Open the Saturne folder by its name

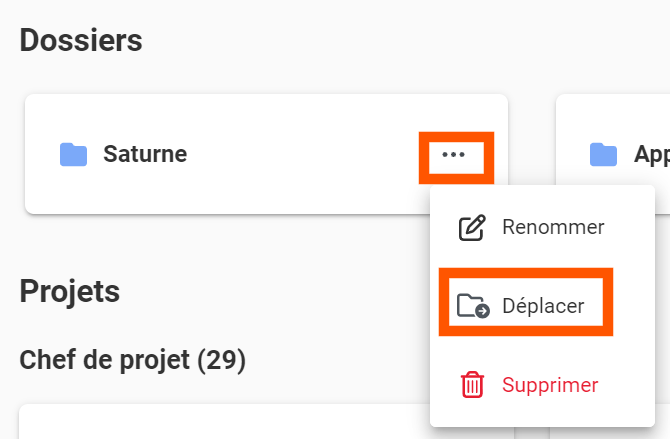click(145, 154)
